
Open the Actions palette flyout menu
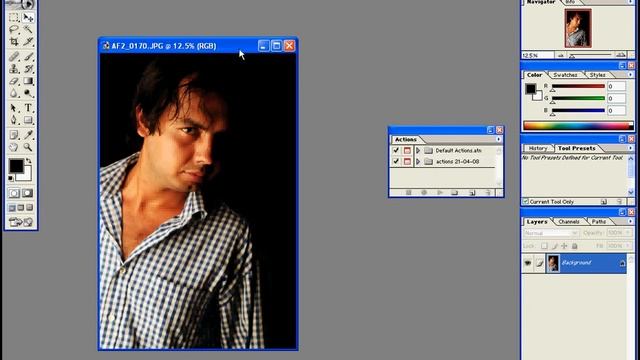click(498, 139)
